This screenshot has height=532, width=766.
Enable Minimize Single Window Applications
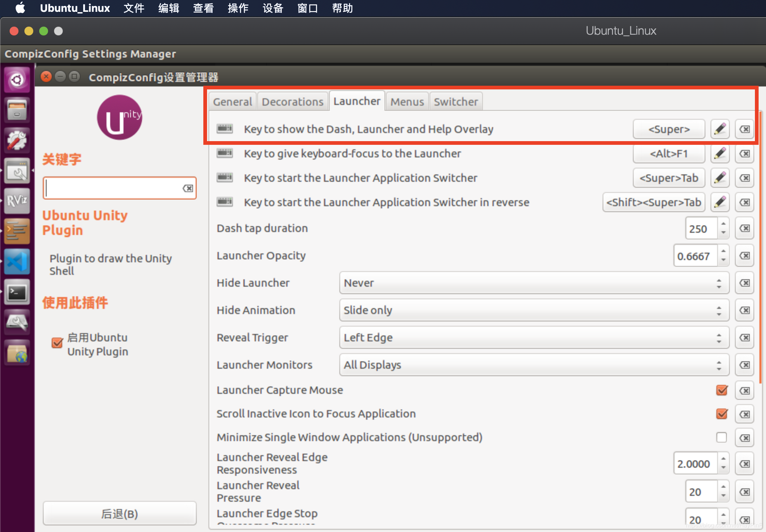click(722, 437)
